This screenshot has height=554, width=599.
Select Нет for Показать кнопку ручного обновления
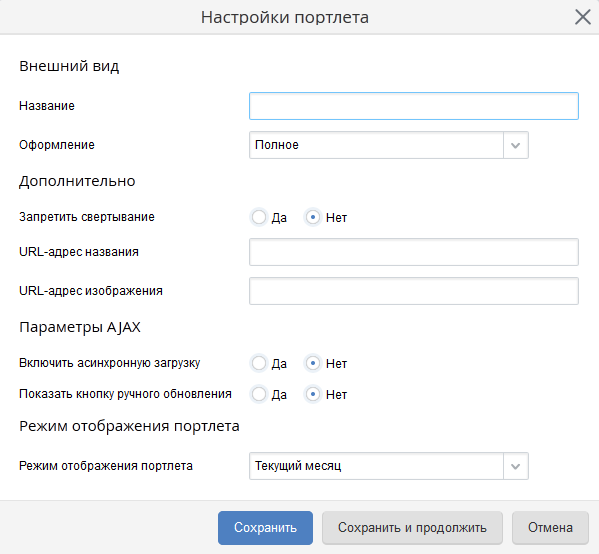pyautogui.click(x=313, y=394)
